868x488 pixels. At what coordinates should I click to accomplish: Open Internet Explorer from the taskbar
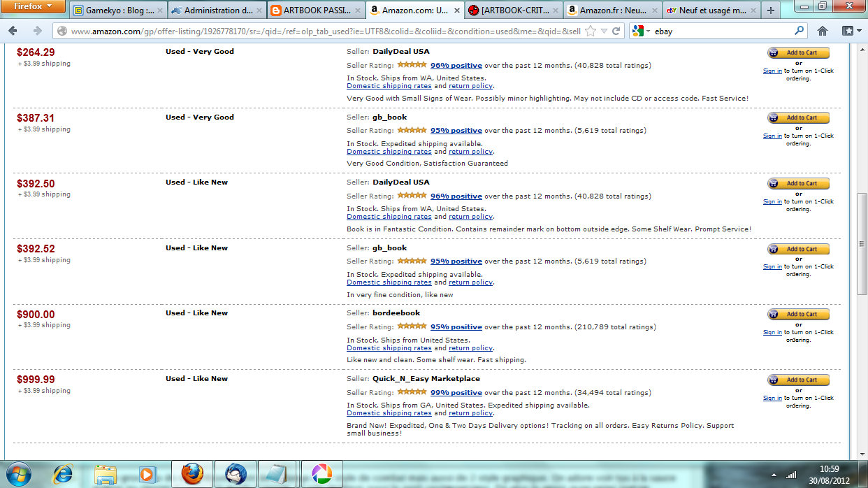pos(63,474)
